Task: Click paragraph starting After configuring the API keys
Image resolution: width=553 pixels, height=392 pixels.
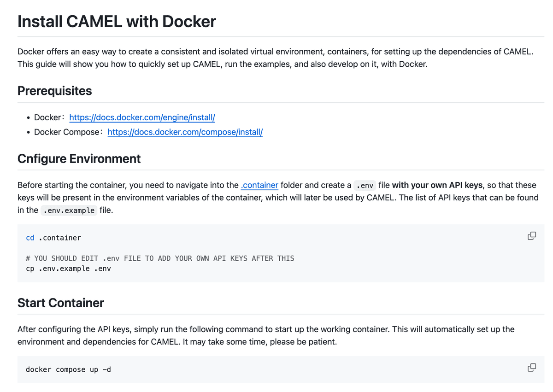Action: tap(266, 336)
